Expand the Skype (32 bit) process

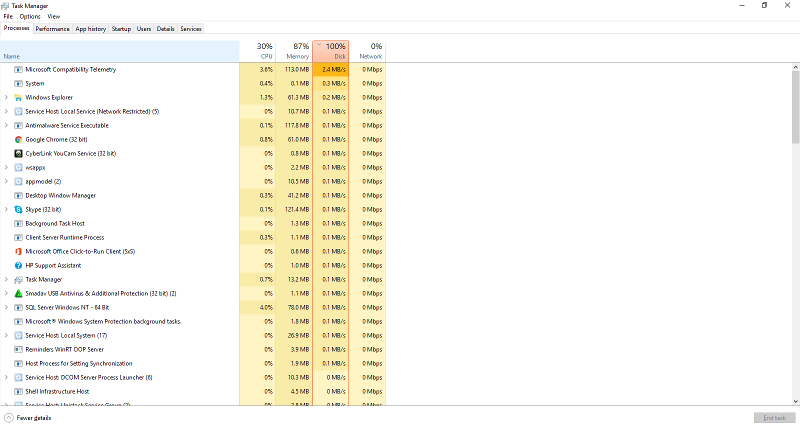pos(6,210)
